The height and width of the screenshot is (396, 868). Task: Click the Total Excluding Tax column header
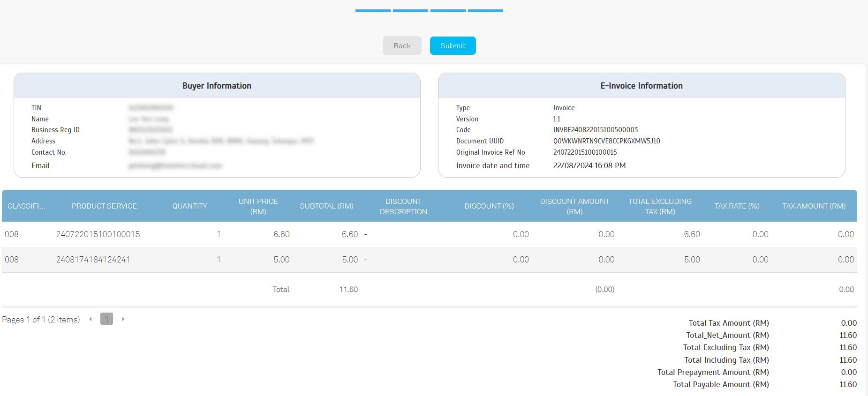pyautogui.click(x=660, y=206)
